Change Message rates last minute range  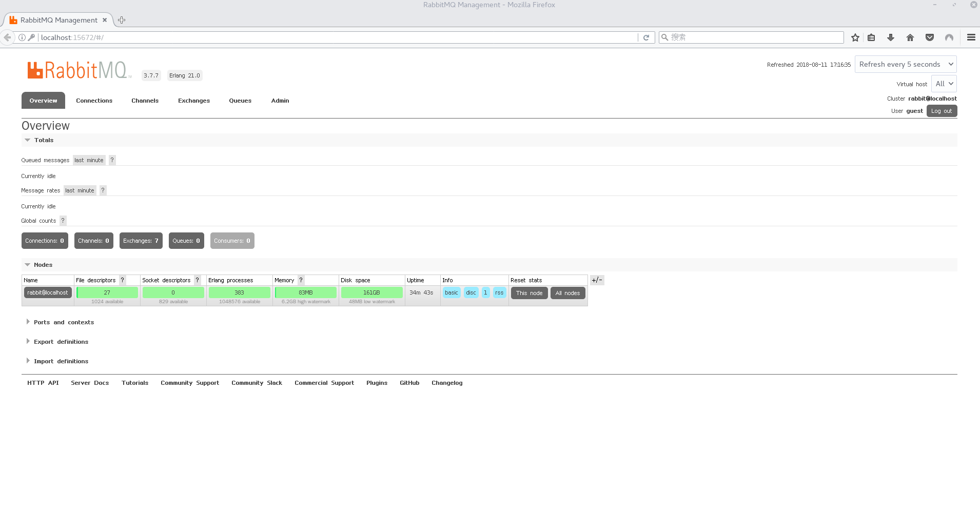[x=80, y=190]
